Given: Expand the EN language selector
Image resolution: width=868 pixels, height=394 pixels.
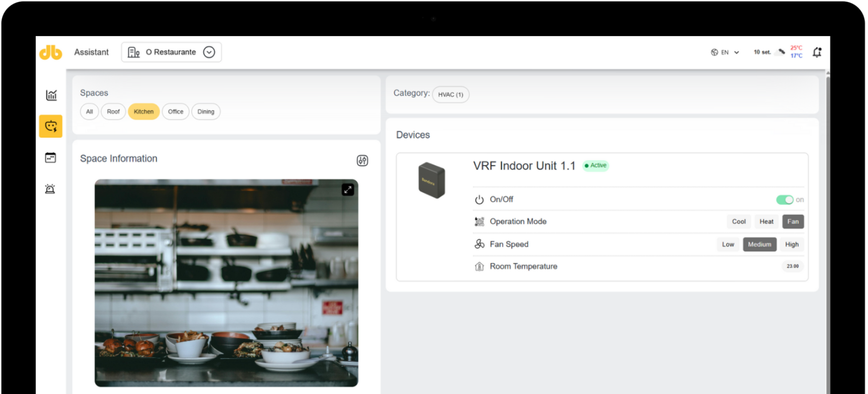Looking at the screenshot, I should tap(725, 52).
